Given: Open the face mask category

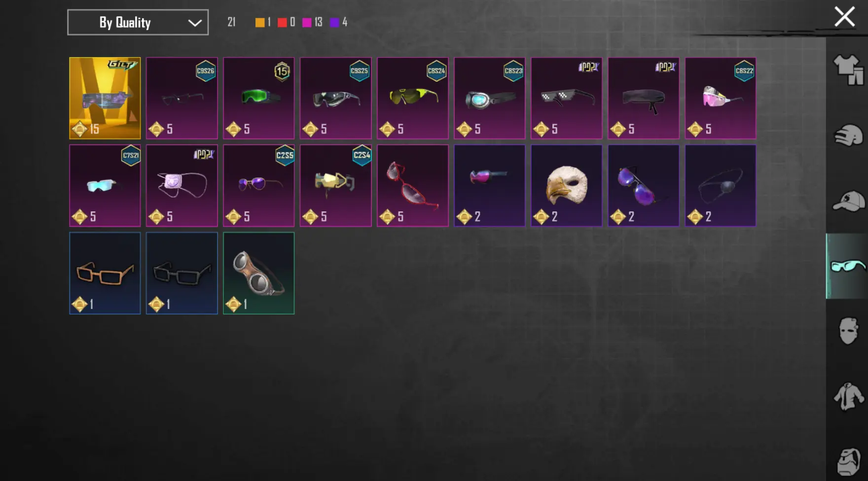Looking at the screenshot, I should coord(848,331).
